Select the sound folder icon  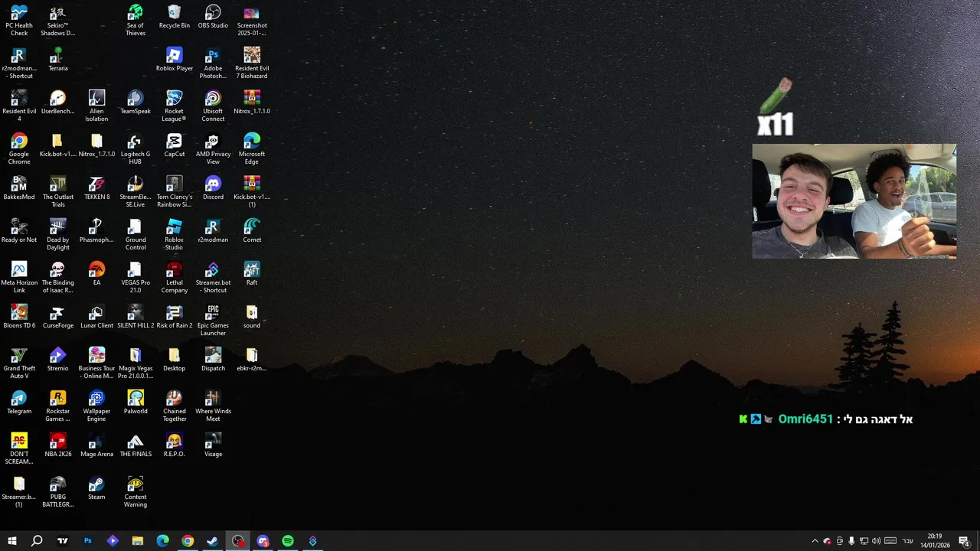(252, 317)
